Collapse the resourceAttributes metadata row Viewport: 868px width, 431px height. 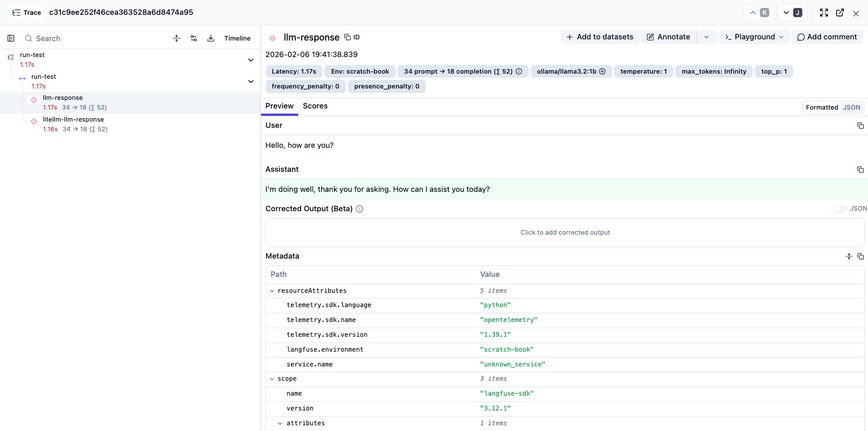click(x=272, y=291)
